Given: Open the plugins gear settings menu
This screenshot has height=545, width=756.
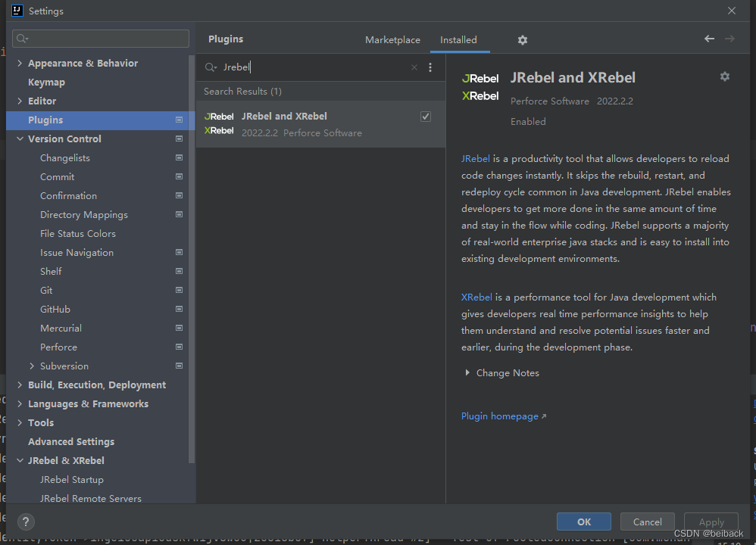Looking at the screenshot, I should pos(522,40).
